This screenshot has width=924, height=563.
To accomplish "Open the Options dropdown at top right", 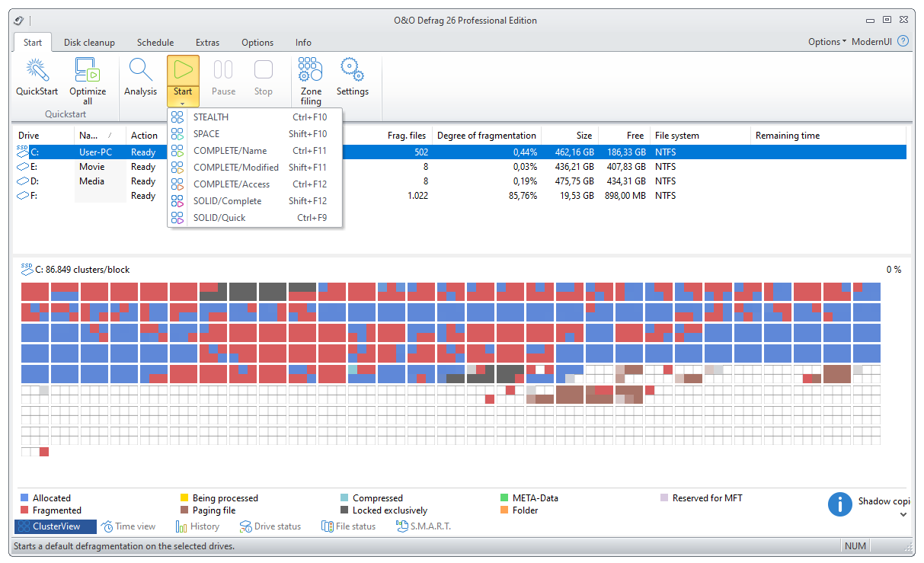I will point(827,42).
